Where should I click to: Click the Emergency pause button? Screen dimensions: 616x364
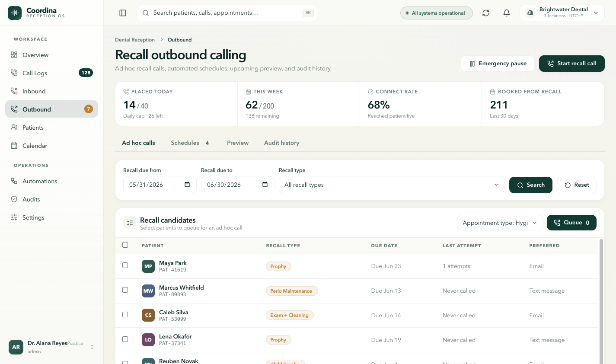(x=498, y=64)
